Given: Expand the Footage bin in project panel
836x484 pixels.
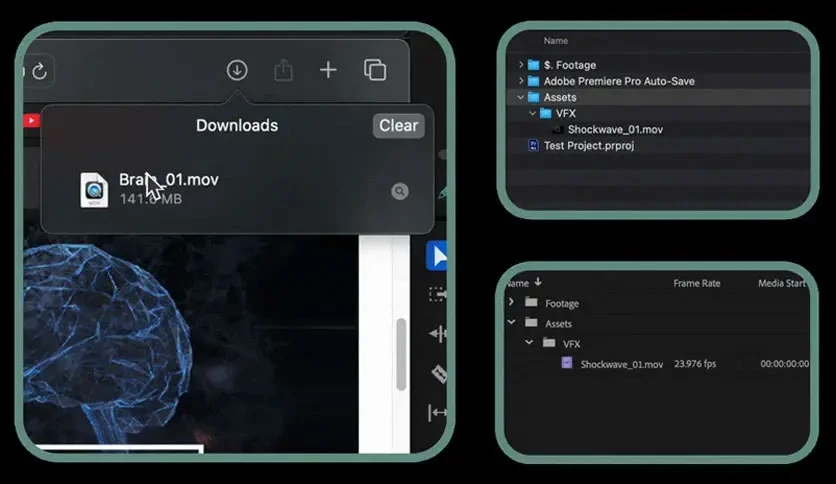Looking at the screenshot, I should coord(511,302).
